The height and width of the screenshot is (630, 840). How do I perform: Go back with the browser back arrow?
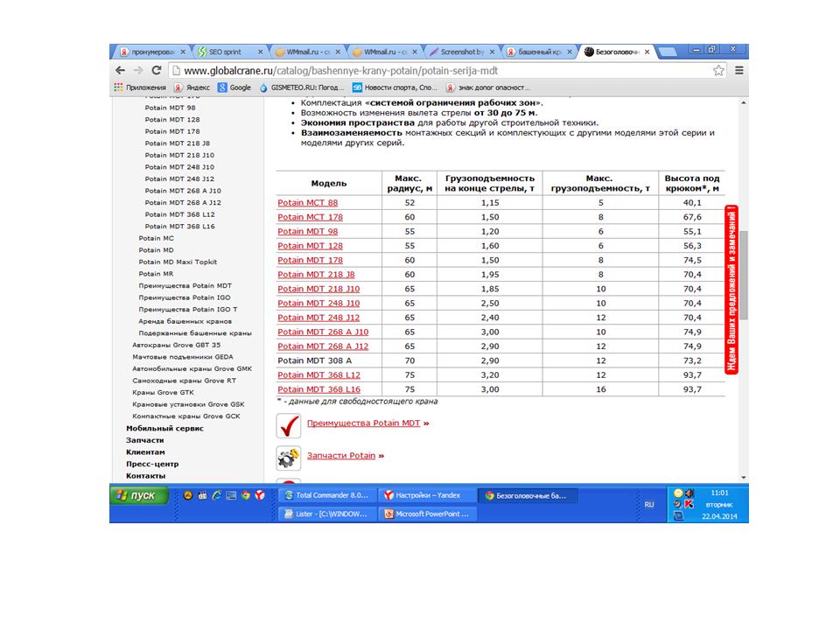(x=121, y=70)
